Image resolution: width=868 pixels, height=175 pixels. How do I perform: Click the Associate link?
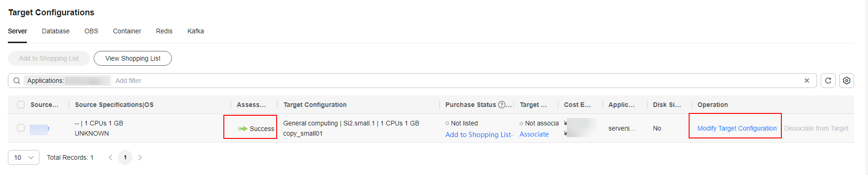click(534, 134)
